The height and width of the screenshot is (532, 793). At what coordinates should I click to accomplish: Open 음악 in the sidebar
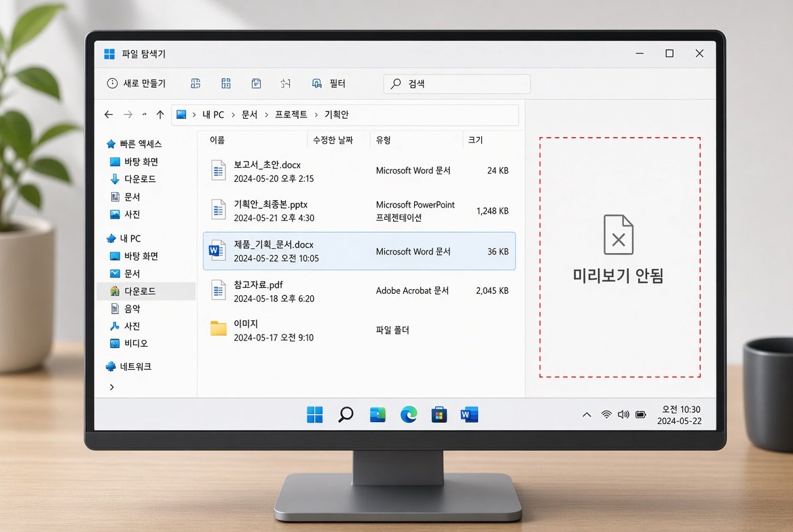point(125,309)
